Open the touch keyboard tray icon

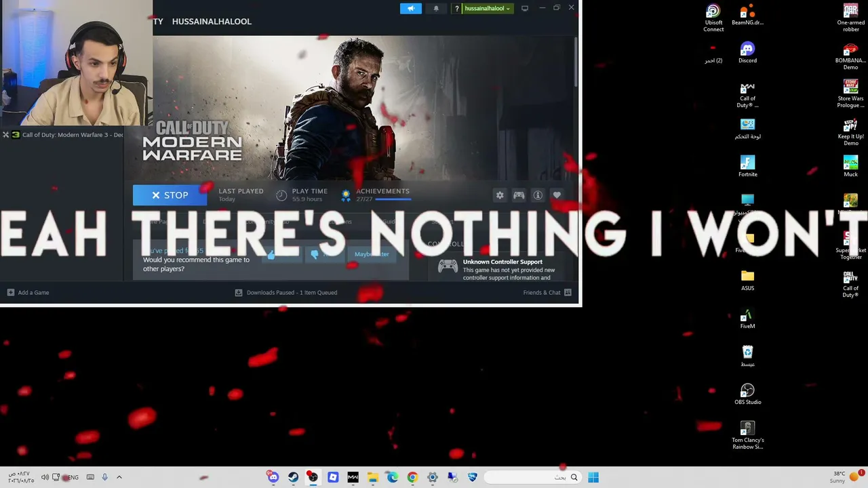(90, 477)
